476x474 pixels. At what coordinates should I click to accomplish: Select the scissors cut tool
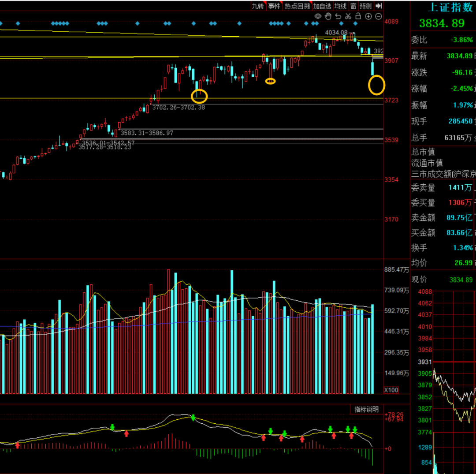tap(348, 16)
